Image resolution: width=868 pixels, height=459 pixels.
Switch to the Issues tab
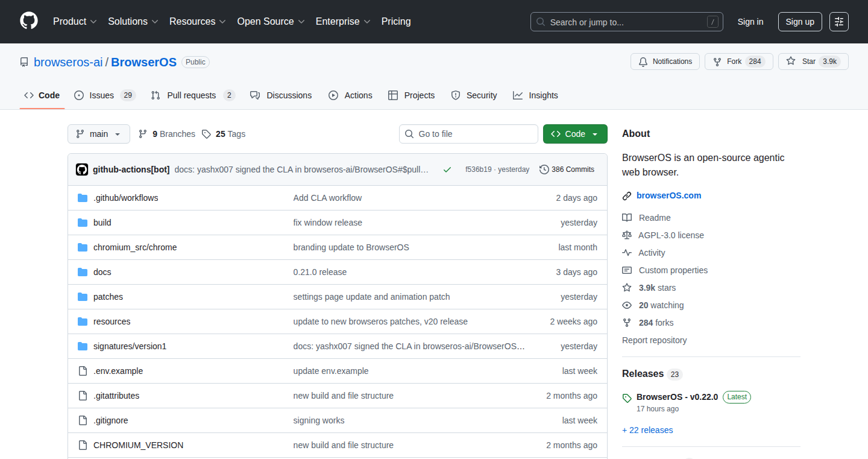tap(105, 95)
